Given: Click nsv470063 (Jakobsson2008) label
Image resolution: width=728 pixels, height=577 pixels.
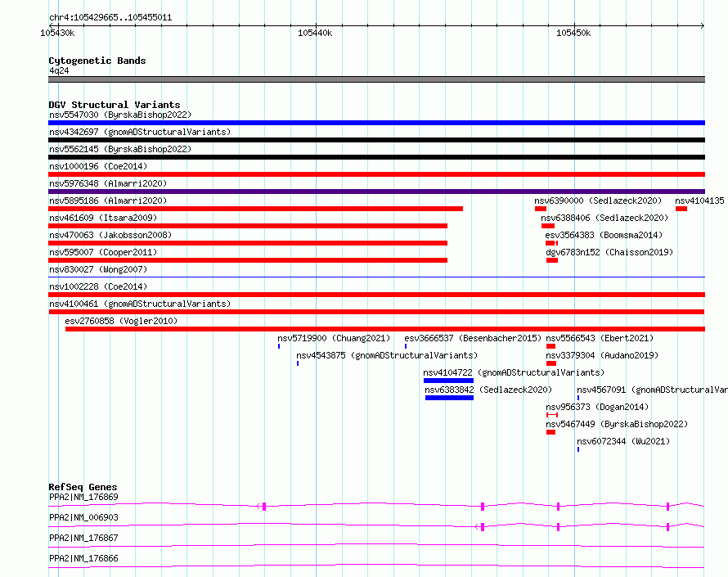Looking at the screenshot, I should click(x=110, y=235).
